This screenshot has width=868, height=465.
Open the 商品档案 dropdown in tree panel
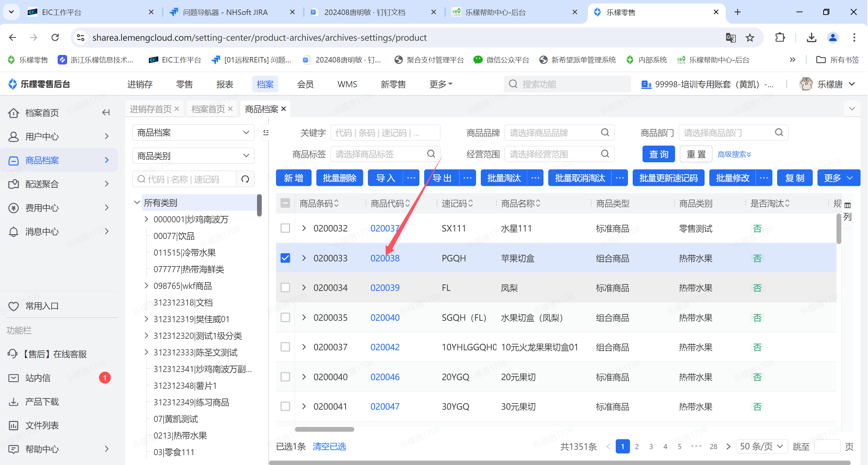point(193,132)
